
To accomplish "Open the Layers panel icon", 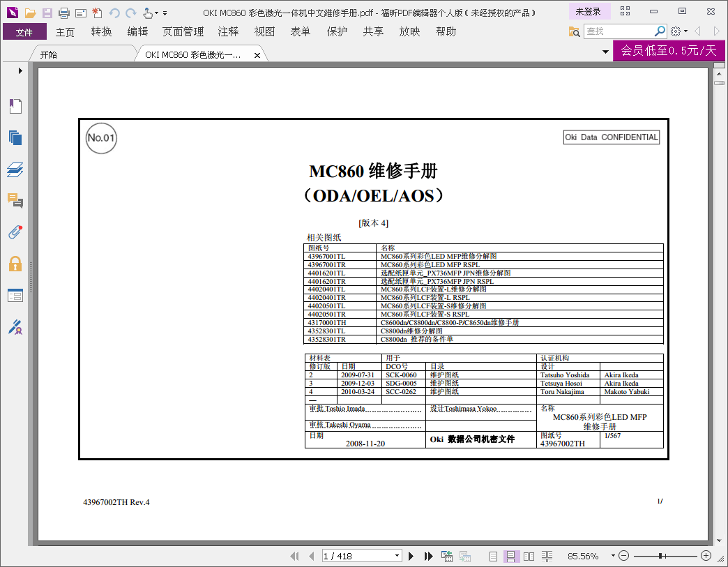I will 15,169.
